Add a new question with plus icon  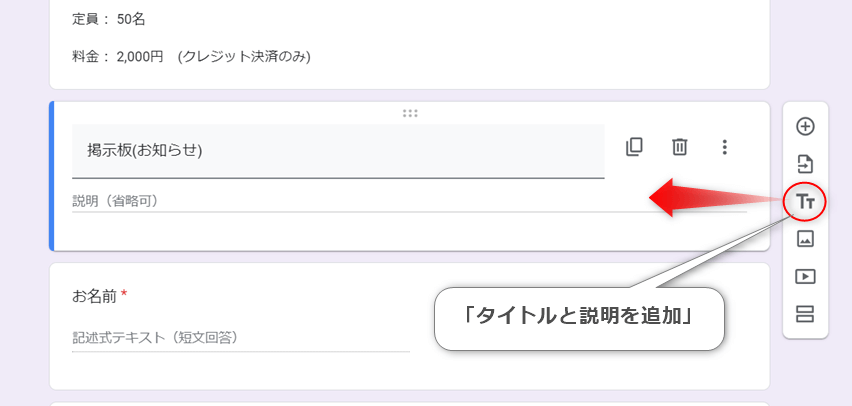[x=805, y=127]
